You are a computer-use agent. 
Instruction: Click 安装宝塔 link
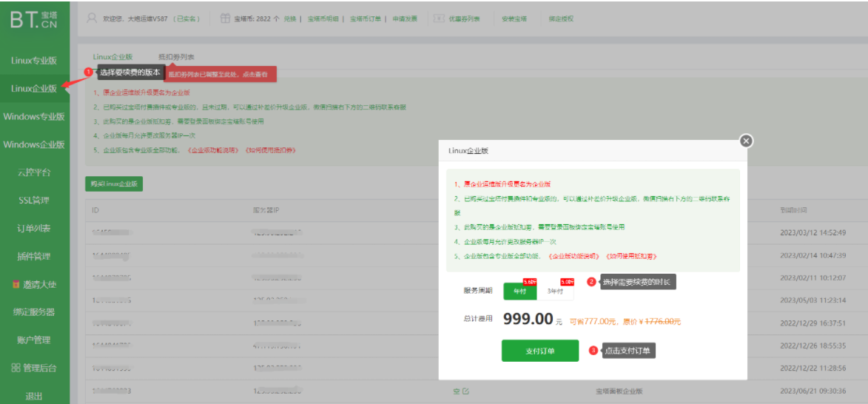[514, 18]
